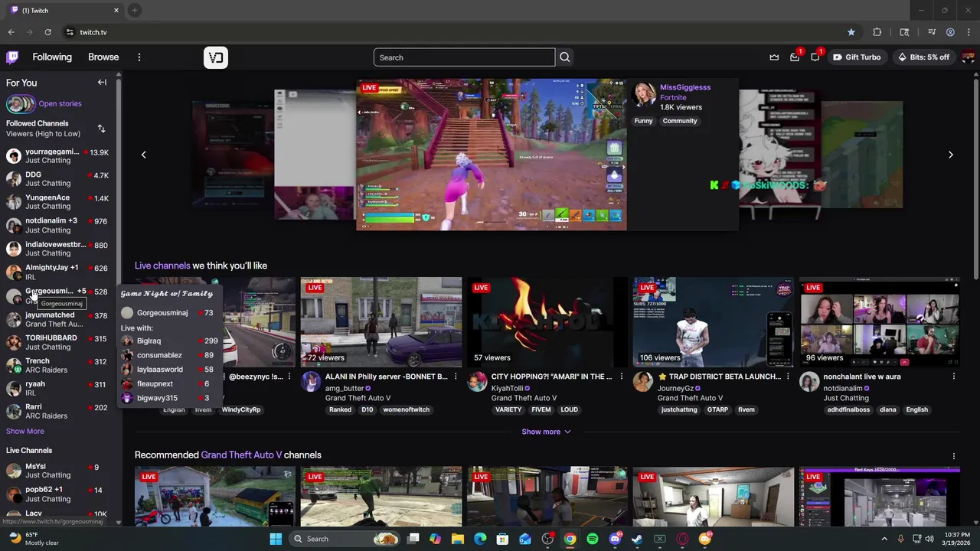The height and width of the screenshot is (551, 980).
Task: Click the womenoftwitch tag
Action: click(406, 409)
